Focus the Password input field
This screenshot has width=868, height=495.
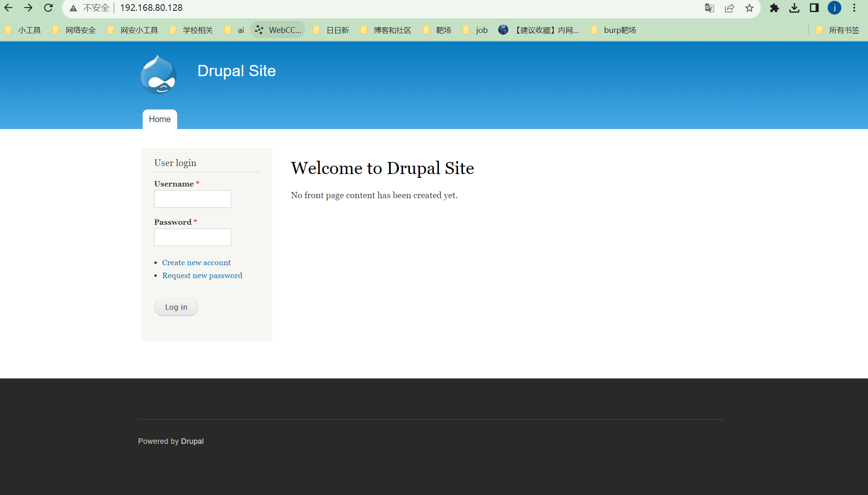(193, 237)
